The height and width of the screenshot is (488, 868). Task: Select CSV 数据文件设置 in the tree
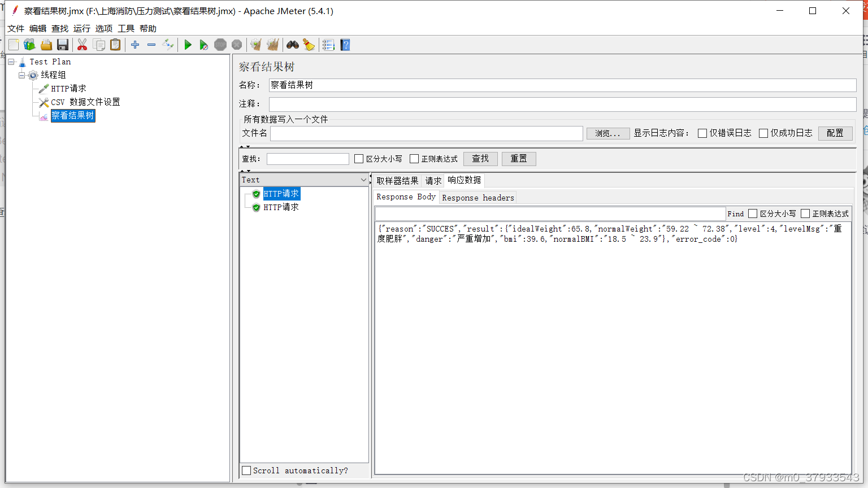[x=85, y=102]
